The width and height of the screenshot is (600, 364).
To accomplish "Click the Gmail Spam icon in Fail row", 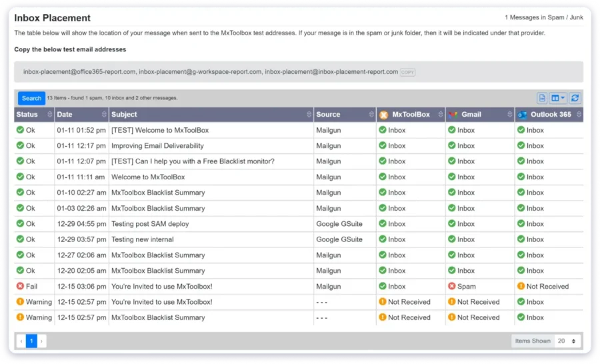I will point(452,286).
